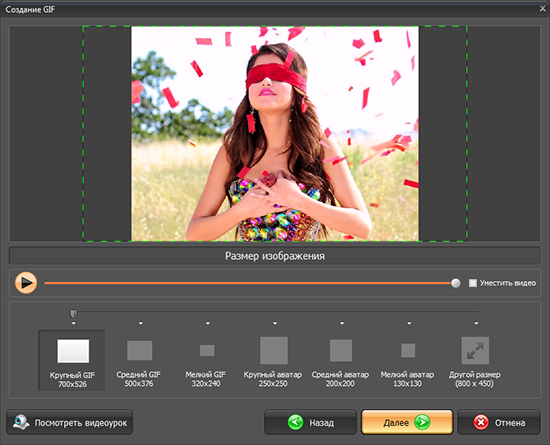Pick the Мелкий аватар 130x130 icon
550x445 pixels.
[408, 350]
